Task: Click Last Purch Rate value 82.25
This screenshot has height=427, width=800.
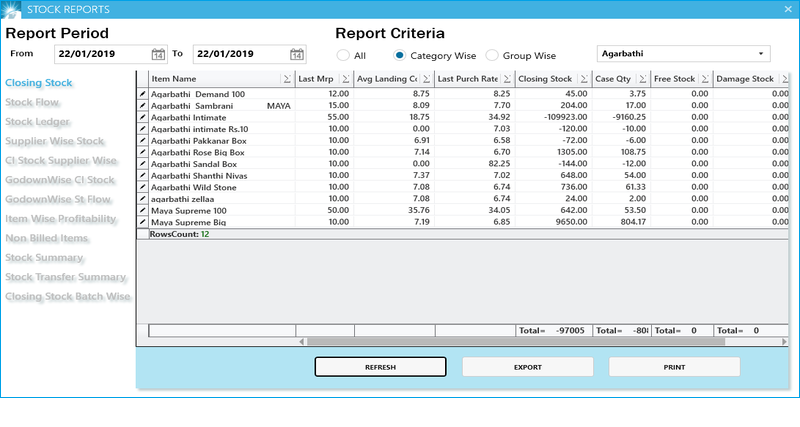Action: point(499,164)
